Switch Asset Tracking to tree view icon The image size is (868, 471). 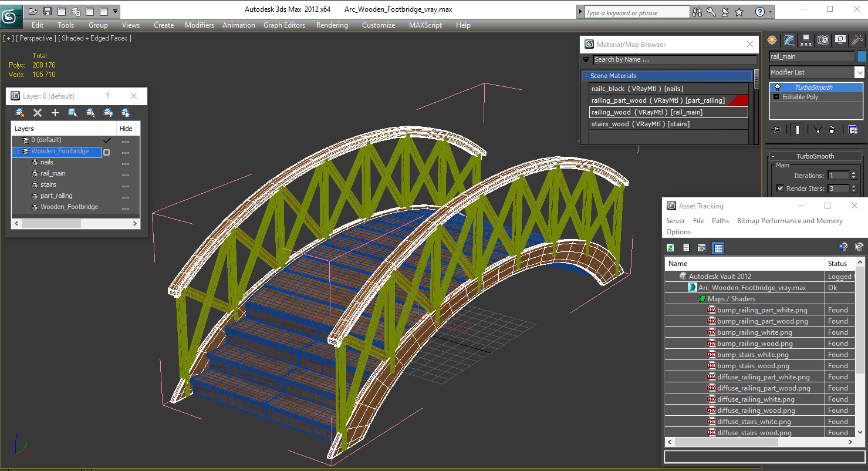[701, 248]
